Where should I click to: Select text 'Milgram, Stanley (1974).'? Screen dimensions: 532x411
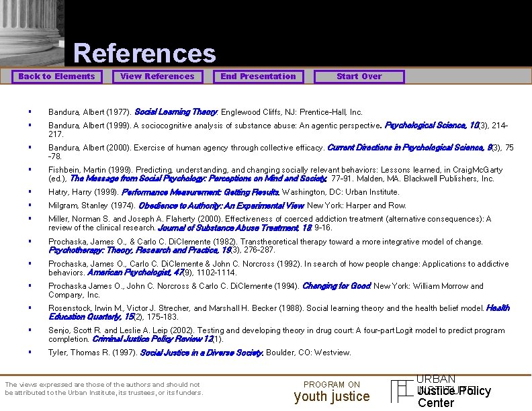(x=92, y=206)
